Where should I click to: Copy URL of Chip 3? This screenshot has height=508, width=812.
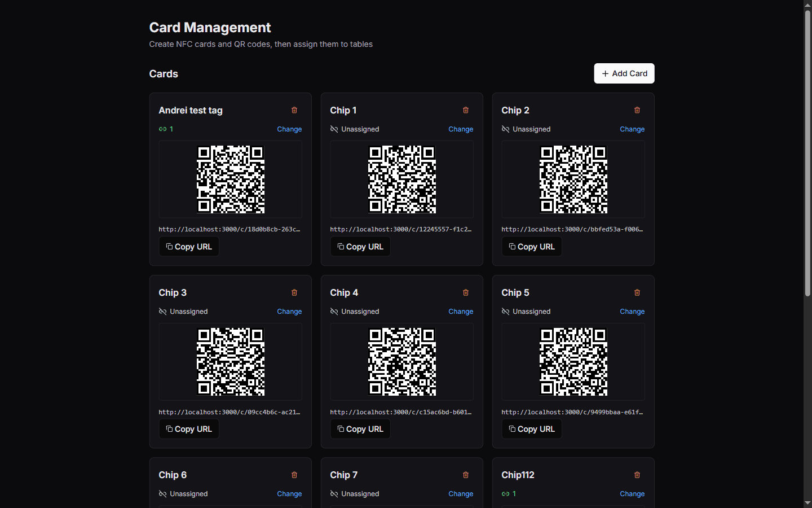[x=189, y=429]
